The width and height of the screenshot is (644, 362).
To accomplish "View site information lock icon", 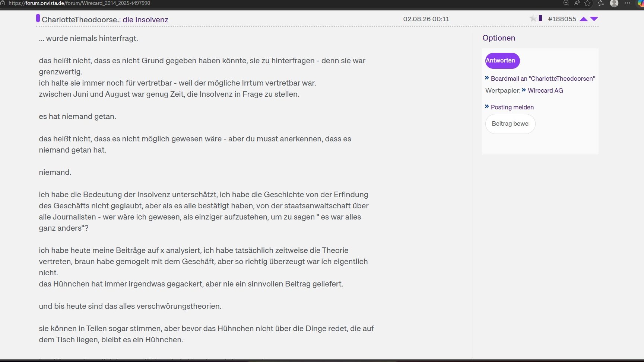I will (3, 3).
